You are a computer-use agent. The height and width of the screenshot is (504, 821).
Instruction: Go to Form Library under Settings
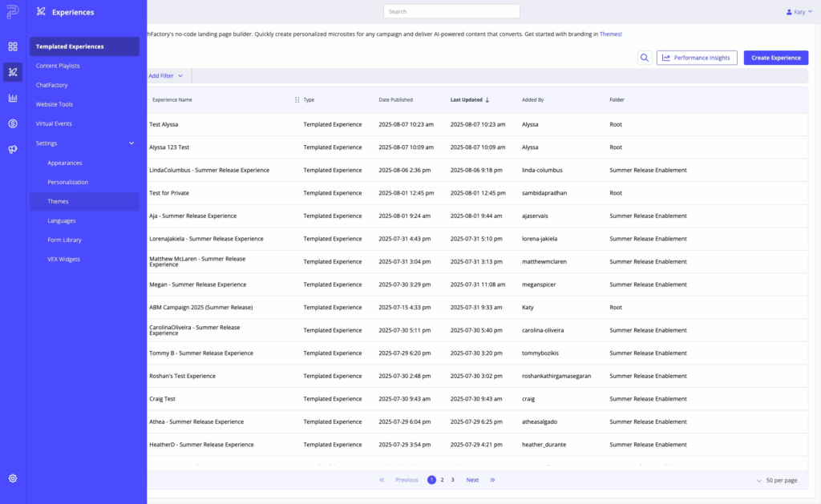click(64, 240)
